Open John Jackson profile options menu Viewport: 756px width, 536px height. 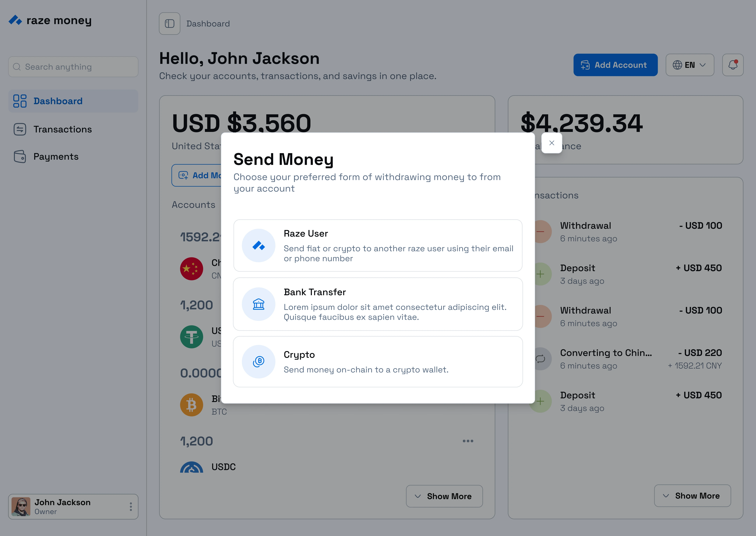tap(131, 507)
